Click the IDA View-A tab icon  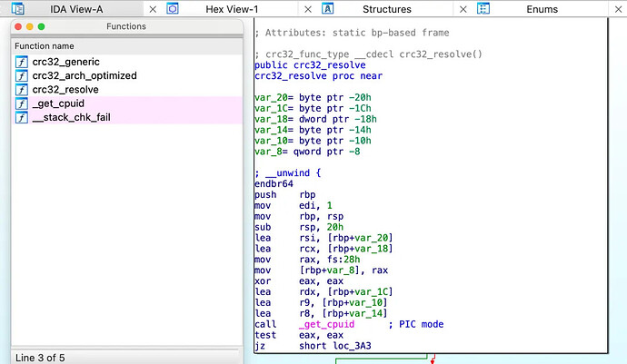point(18,8)
